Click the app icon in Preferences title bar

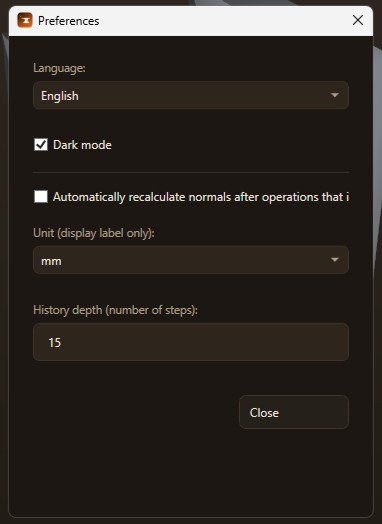tap(25, 20)
